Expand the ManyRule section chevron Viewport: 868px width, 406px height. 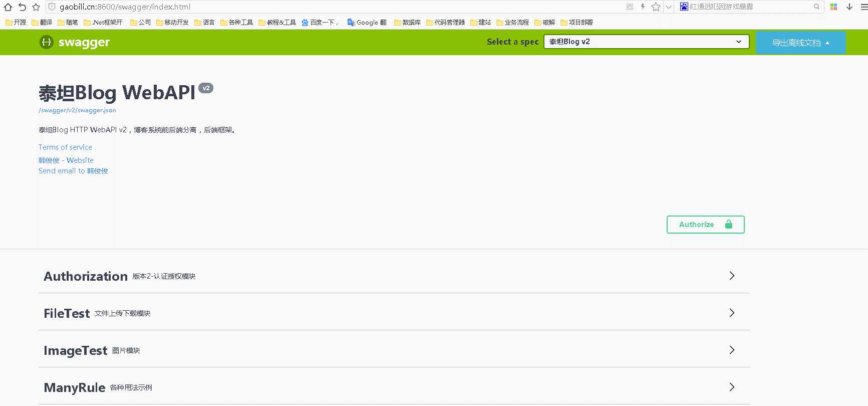click(x=732, y=387)
